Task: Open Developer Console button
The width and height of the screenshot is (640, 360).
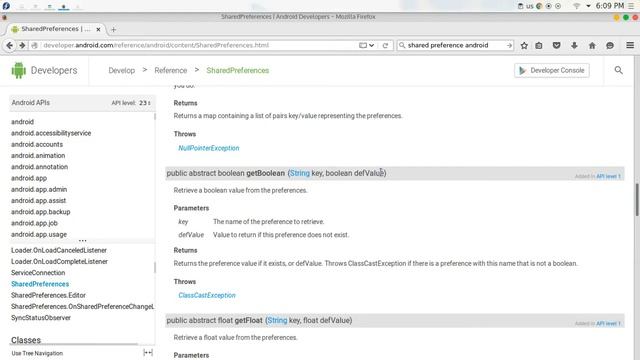Action: 551,70
